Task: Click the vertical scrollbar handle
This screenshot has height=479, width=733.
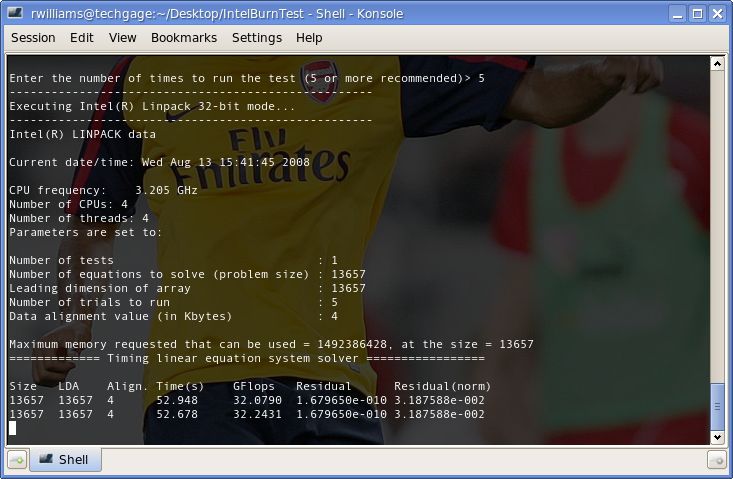Action: click(718, 407)
